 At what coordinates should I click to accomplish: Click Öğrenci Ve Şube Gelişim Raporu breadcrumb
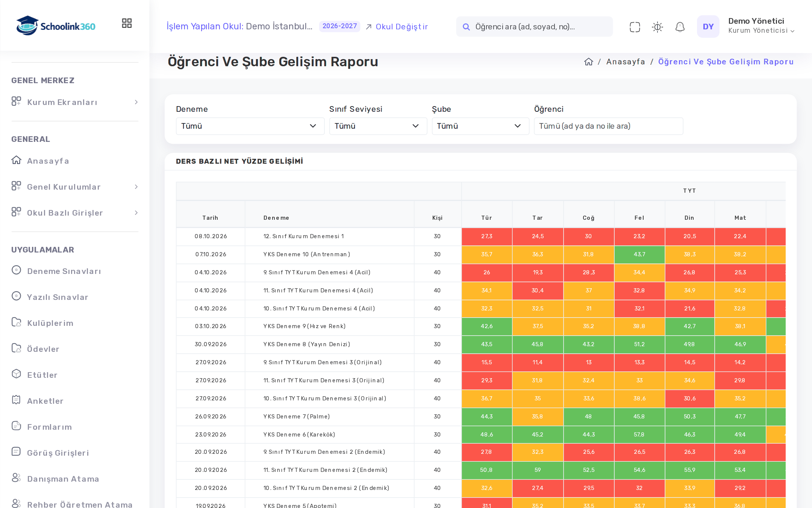[726, 62]
